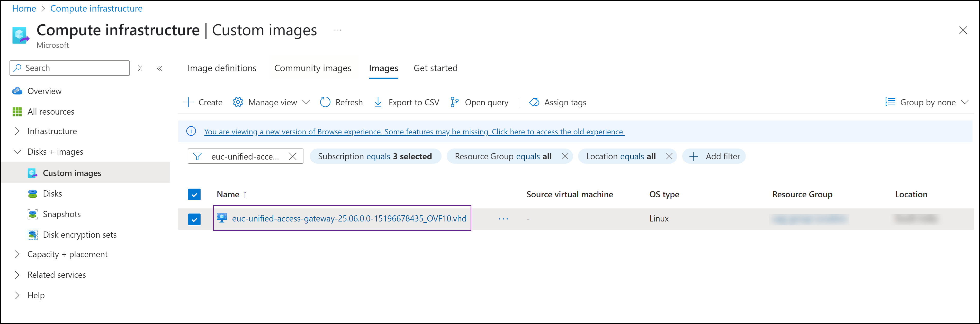The width and height of the screenshot is (980, 324).
Task: Open the Home breadcrumb link
Action: pos(24,8)
